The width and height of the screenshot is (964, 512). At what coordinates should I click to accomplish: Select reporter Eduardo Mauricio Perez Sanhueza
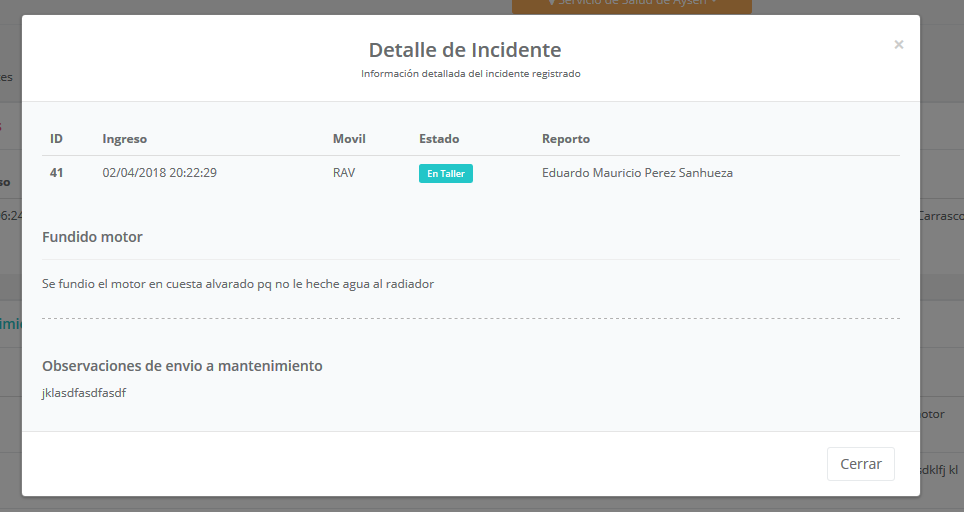click(x=637, y=173)
